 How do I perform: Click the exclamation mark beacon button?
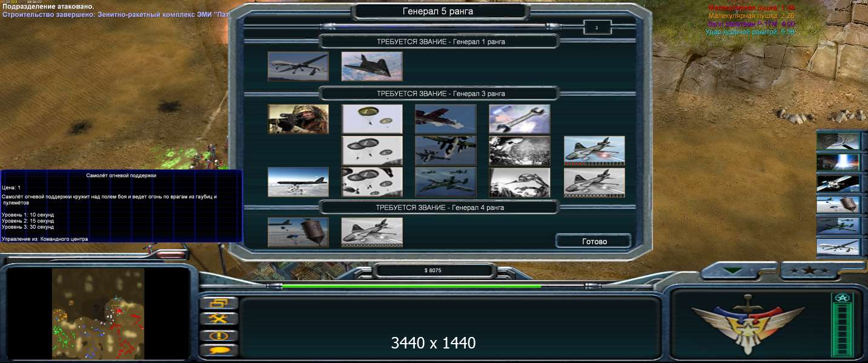click(218, 335)
